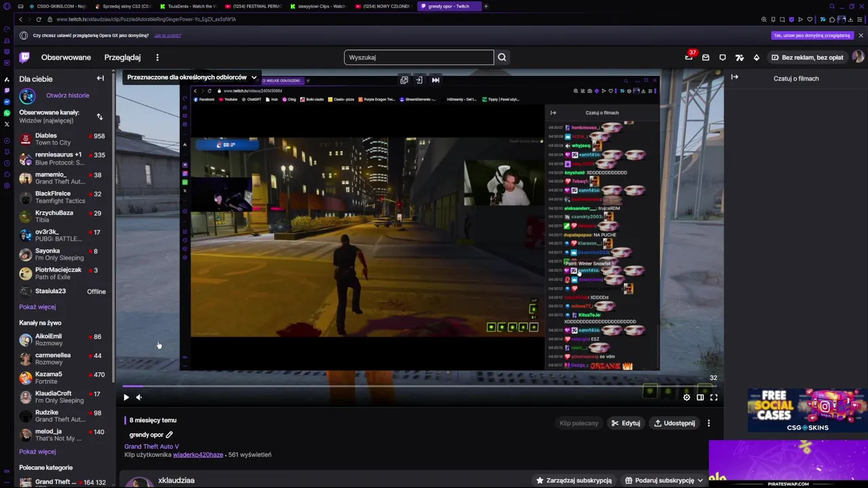Open PiotrMaciejczak channel in sidebar
This screenshot has height=488, width=868.
point(62,273)
